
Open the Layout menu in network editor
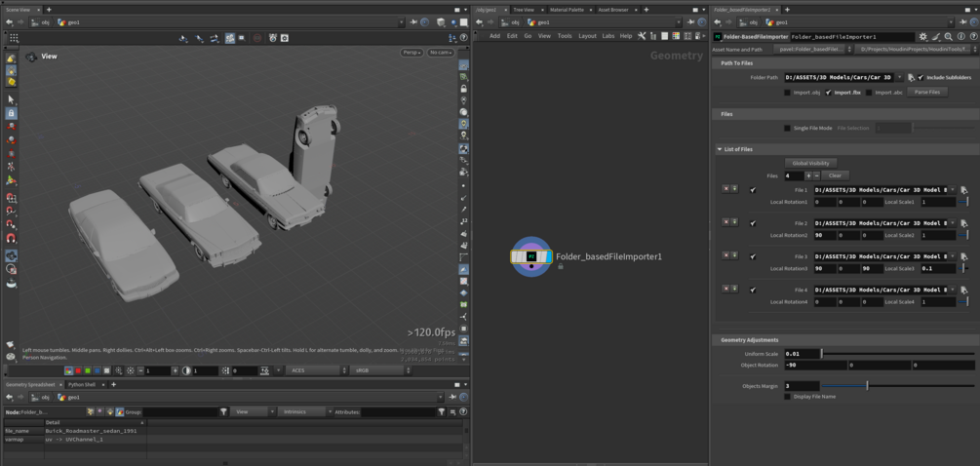pyautogui.click(x=587, y=36)
